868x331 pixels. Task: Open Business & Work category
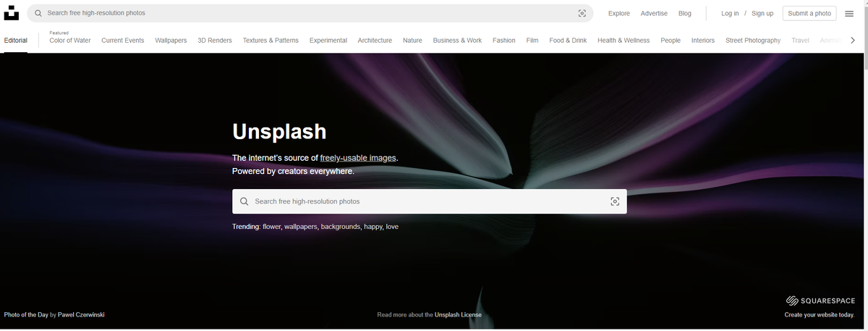tap(457, 41)
